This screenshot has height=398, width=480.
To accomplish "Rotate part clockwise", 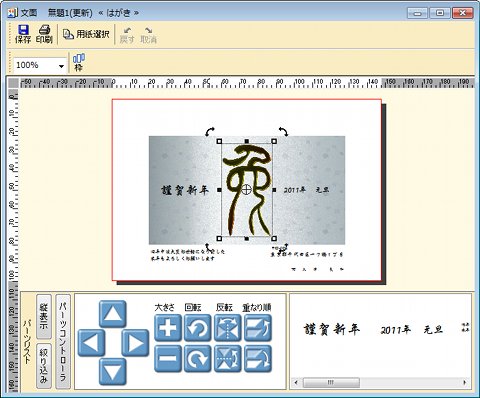I will tap(198, 359).
